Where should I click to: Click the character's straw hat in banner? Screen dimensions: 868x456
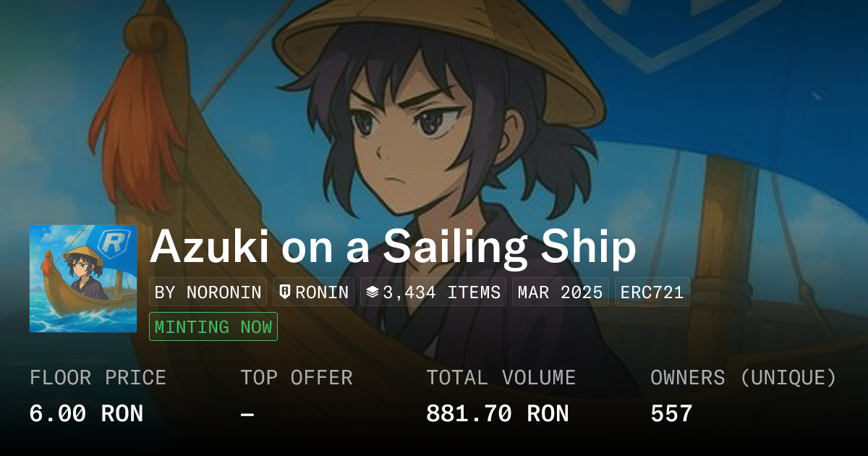tap(441, 43)
